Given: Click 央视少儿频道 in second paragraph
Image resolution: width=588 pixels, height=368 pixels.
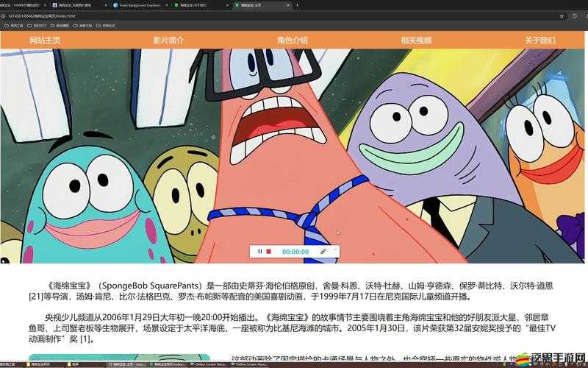Looking at the screenshot, I should point(68,317).
